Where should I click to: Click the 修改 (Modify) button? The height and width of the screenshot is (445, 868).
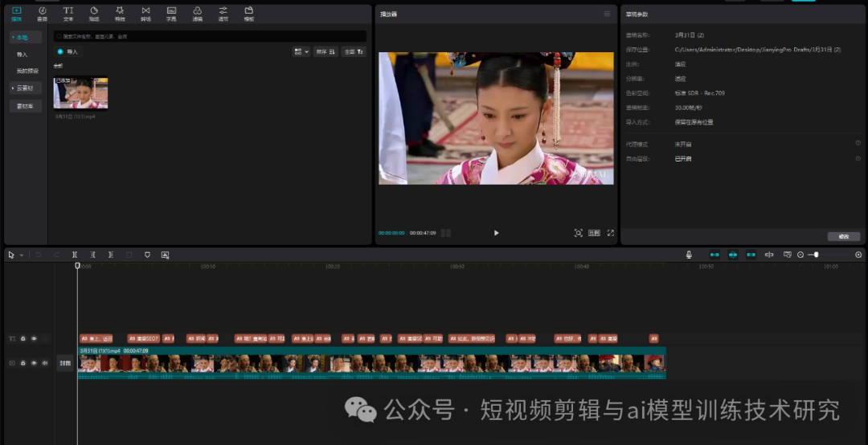point(844,236)
